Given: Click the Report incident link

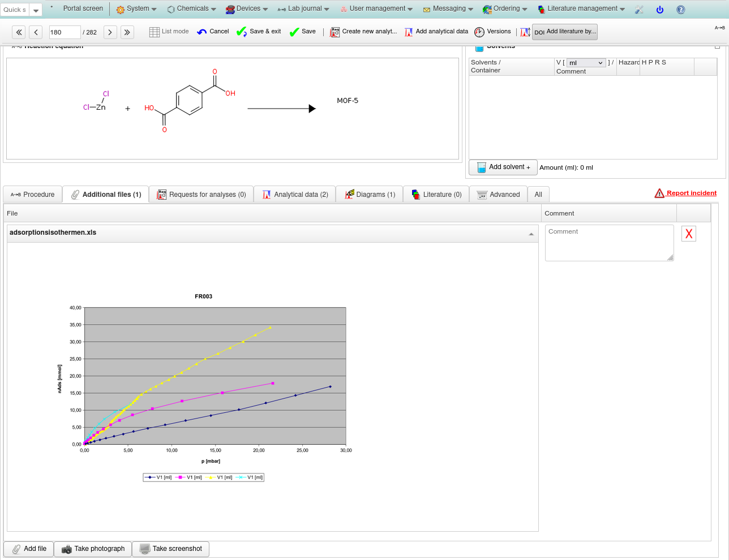Looking at the screenshot, I should [x=691, y=193].
